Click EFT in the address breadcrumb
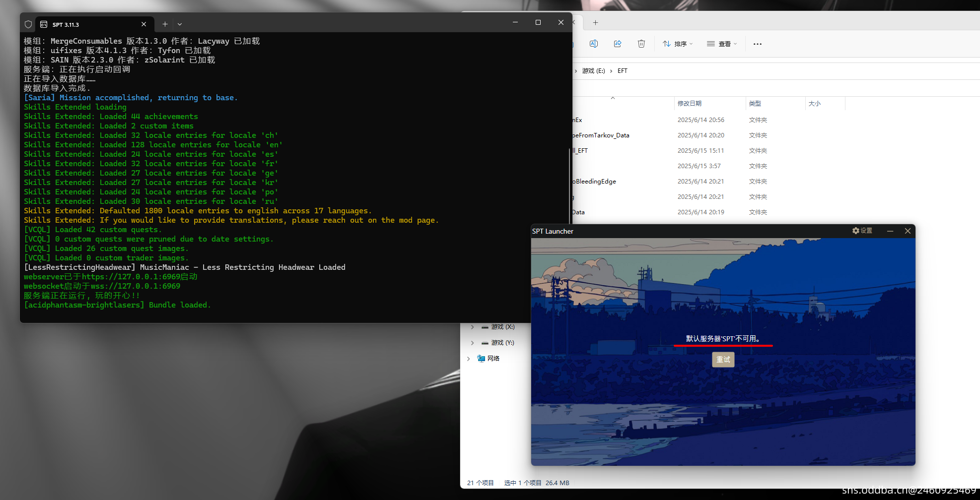Viewport: 980px width, 500px height. [x=623, y=71]
